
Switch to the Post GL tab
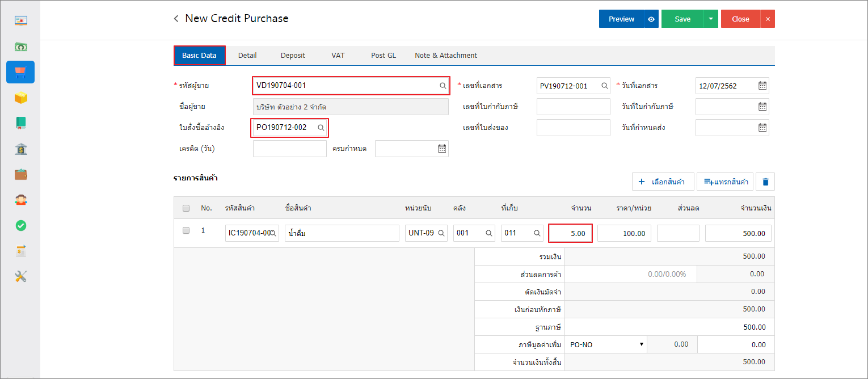[384, 56]
